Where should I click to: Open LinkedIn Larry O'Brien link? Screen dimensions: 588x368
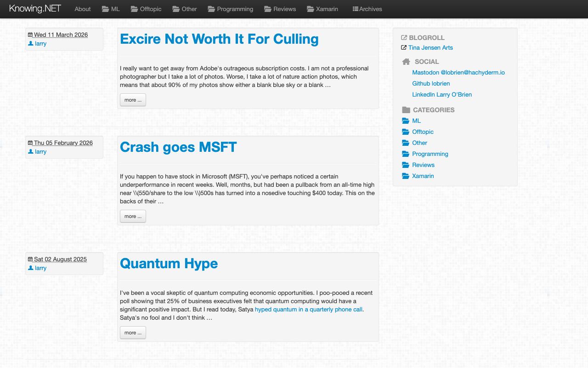coord(442,94)
